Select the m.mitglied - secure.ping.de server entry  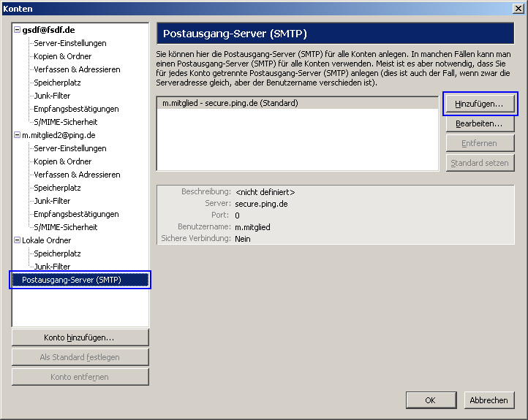[230, 103]
